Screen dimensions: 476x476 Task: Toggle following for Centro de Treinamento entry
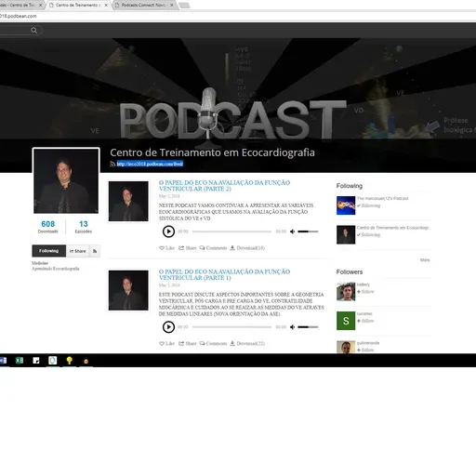(x=368, y=235)
